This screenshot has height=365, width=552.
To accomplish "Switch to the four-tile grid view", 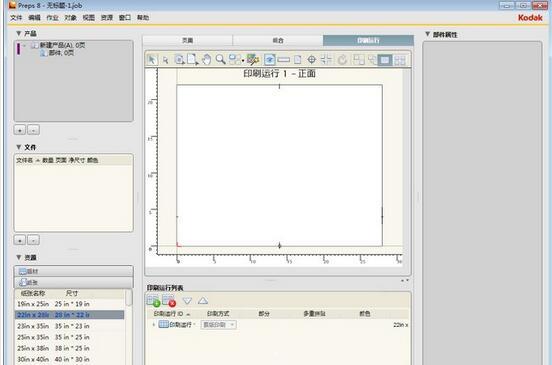I will point(400,60).
